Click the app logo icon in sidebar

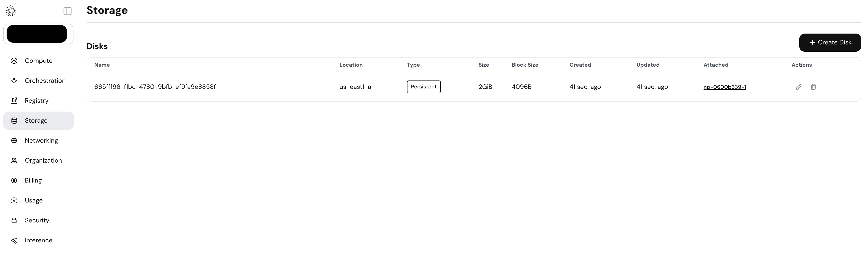10,11
